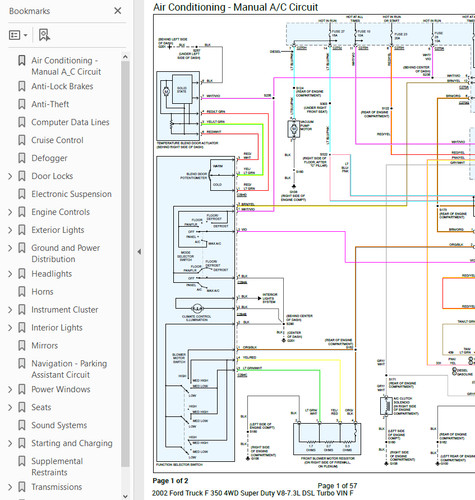Jump to the Headlights bookmark
The image size is (475, 500).
coord(52,274)
